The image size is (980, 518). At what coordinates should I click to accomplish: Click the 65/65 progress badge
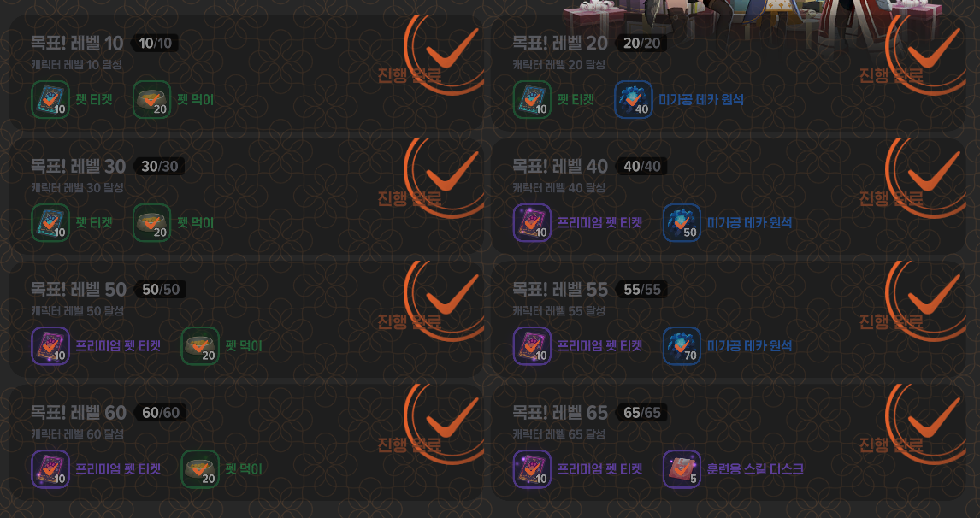point(642,412)
